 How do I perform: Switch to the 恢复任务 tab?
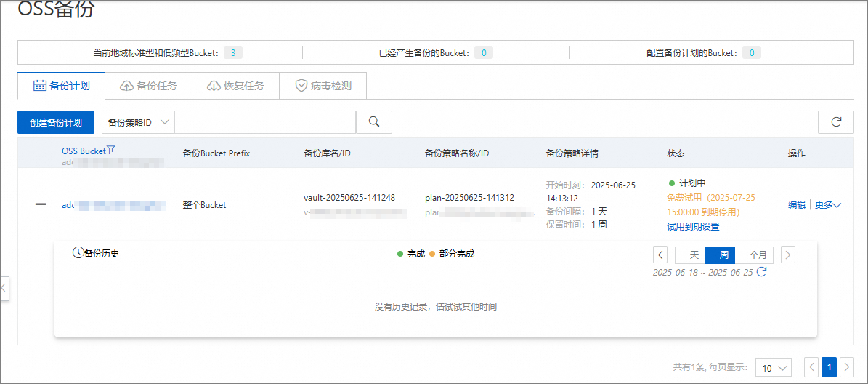coord(235,86)
